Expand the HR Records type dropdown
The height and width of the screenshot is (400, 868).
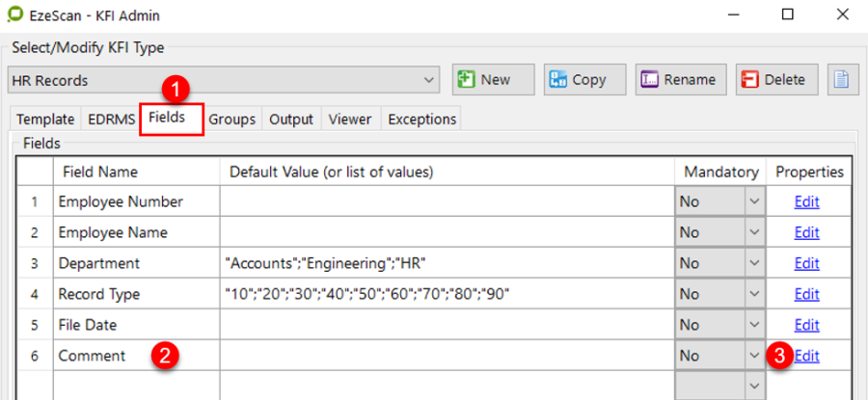tap(429, 81)
